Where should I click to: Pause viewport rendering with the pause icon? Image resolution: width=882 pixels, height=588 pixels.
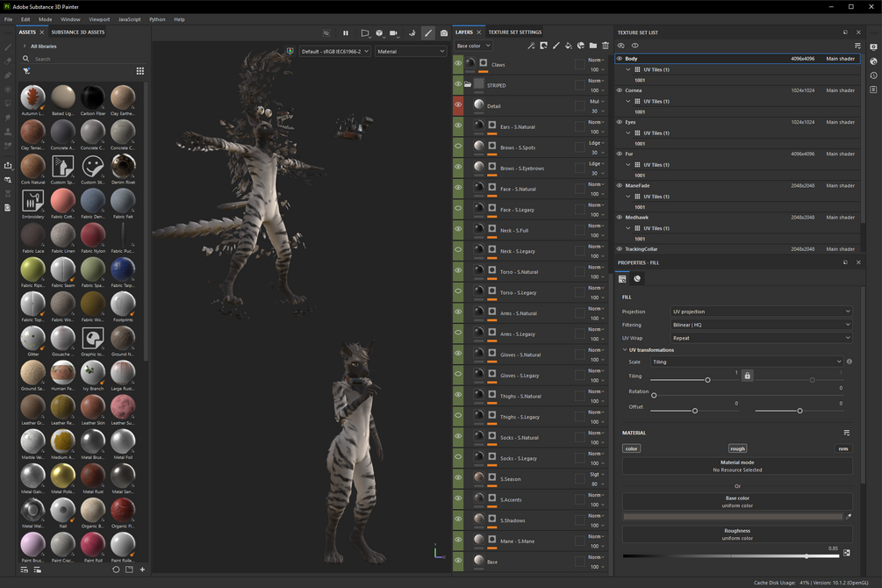point(346,33)
